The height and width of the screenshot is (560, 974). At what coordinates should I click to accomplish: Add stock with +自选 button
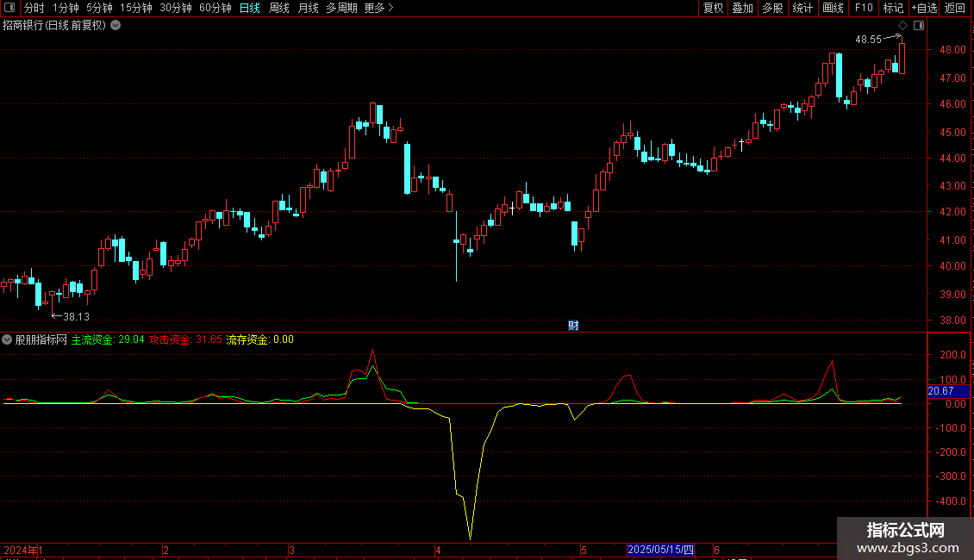[x=924, y=8]
